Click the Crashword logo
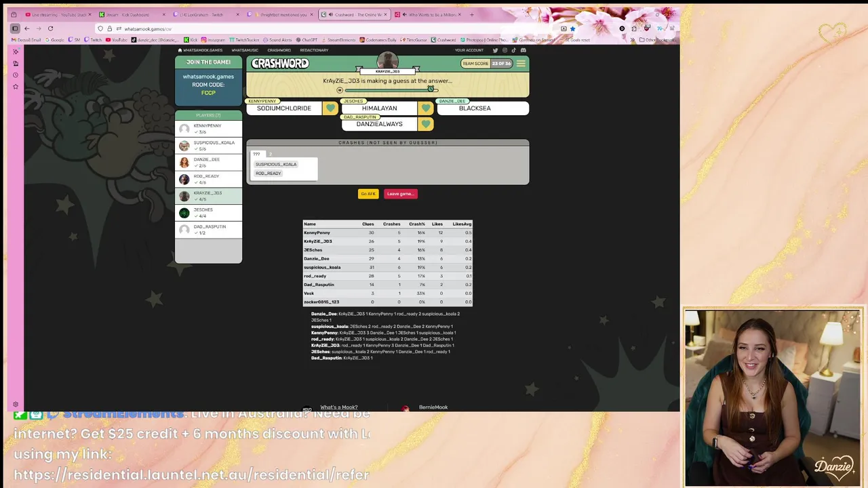The height and width of the screenshot is (488, 868). click(280, 64)
